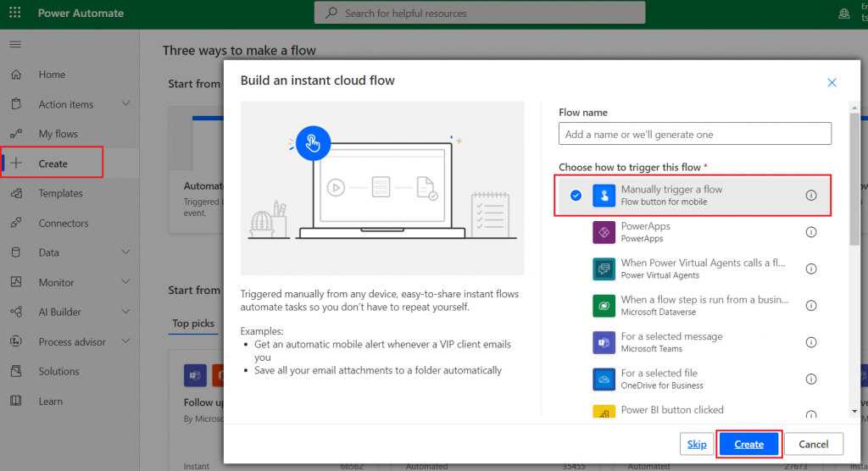Click the Action items clipboard icon
868x471 pixels.
coord(16,104)
